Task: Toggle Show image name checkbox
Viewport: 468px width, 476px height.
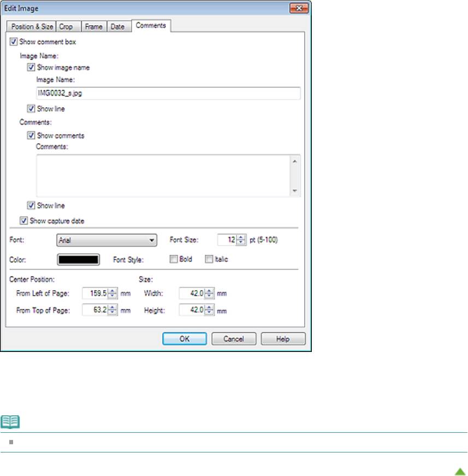Action: coord(31,68)
